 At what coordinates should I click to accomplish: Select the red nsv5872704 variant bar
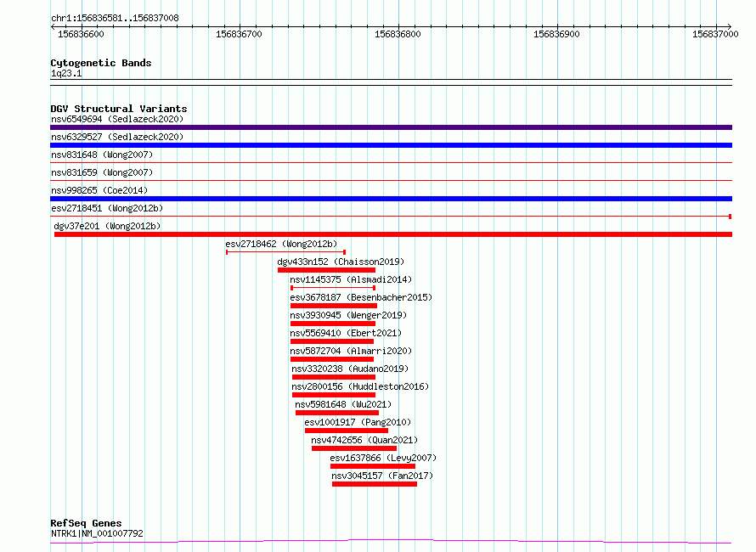332,359
